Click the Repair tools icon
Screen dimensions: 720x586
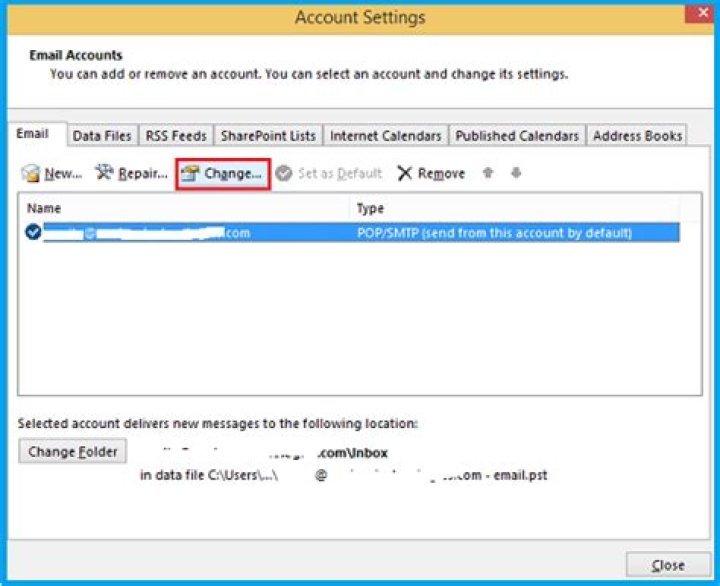click(x=105, y=173)
